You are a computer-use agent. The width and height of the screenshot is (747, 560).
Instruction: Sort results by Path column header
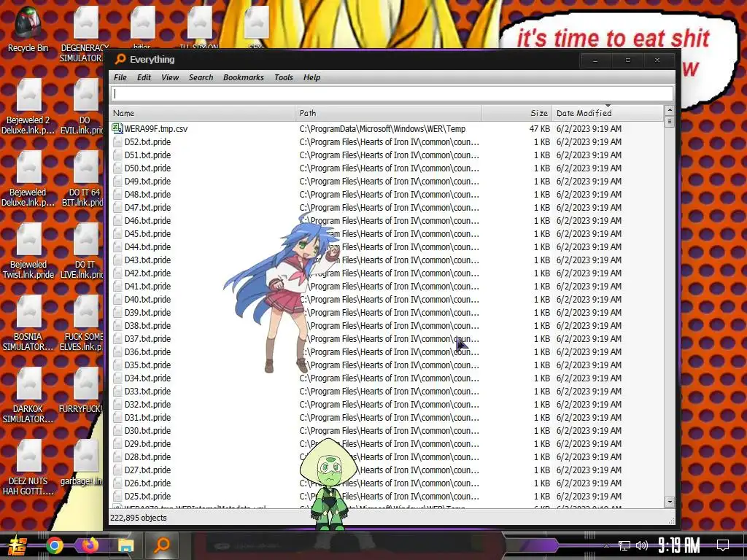coord(388,113)
